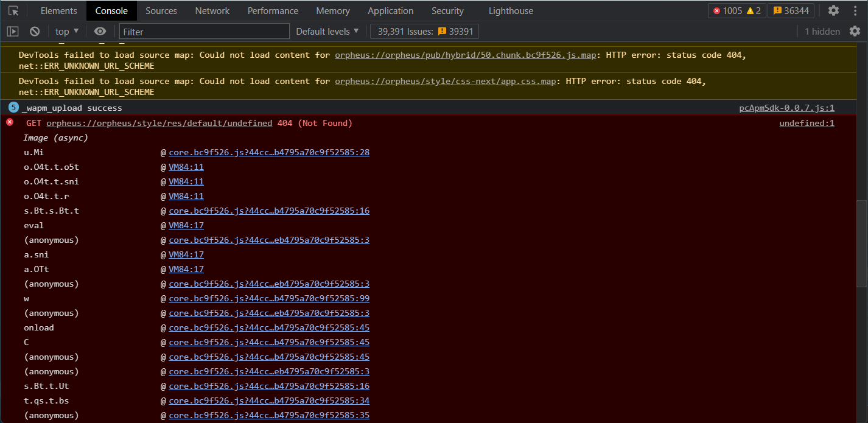Click the red error icon of GET message

pyautogui.click(x=10, y=122)
